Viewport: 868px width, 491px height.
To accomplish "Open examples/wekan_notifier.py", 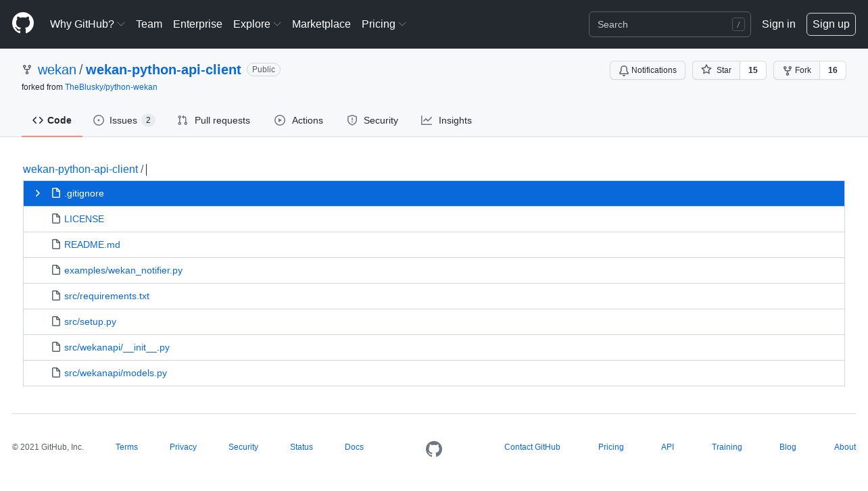I will click(x=123, y=271).
